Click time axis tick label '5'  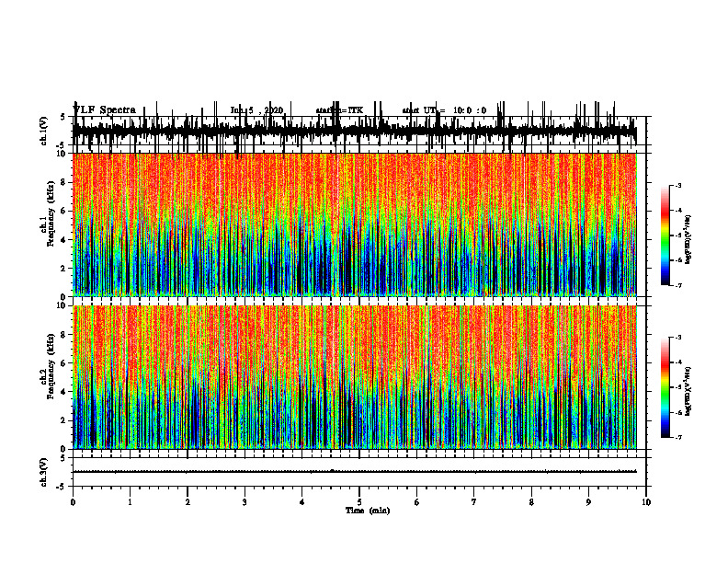tap(359, 502)
